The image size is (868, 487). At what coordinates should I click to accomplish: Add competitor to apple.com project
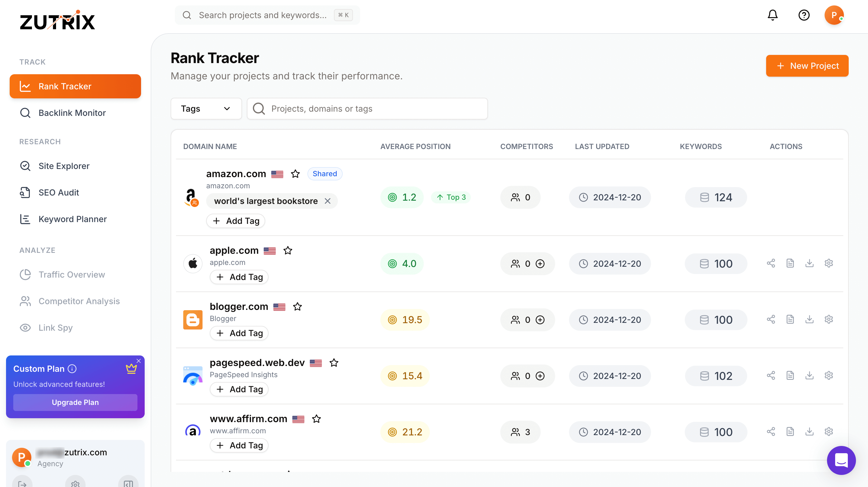coord(540,264)
